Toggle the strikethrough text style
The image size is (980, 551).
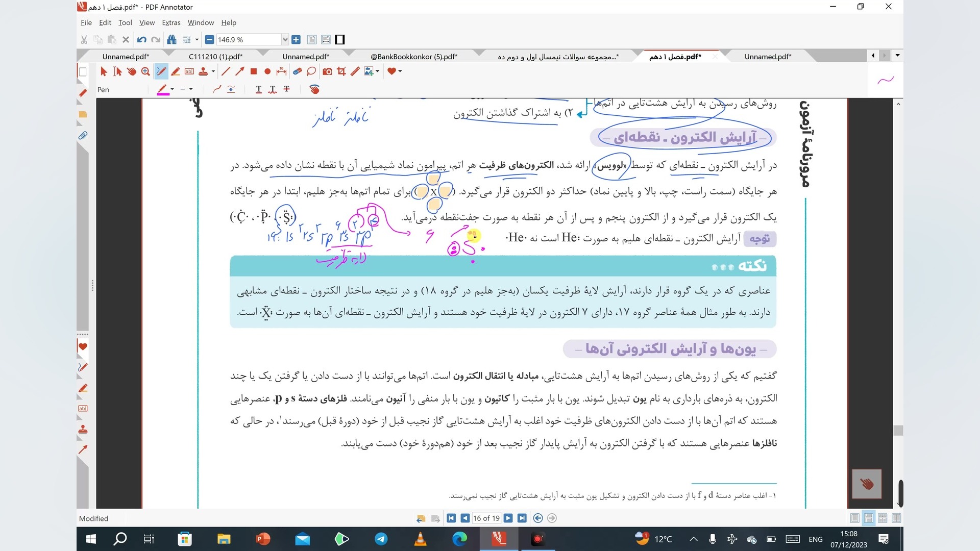(x=287, y=89)
